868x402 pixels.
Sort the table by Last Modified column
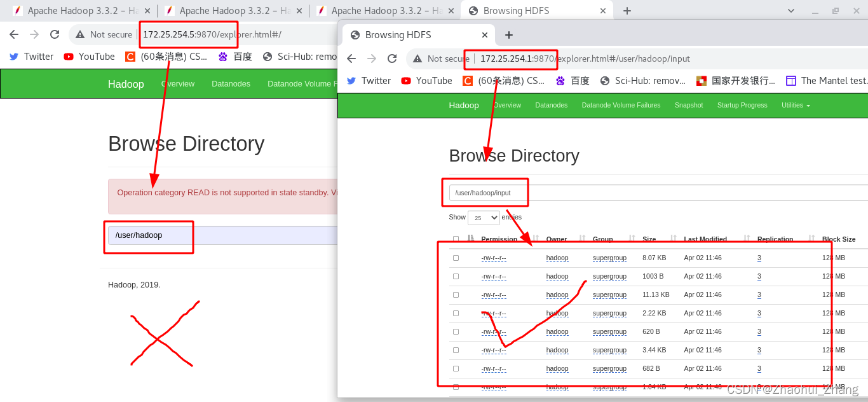(705, 239)
